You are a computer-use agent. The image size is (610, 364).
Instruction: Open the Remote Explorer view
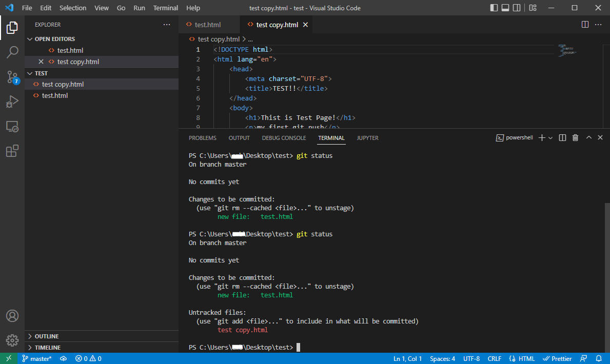click(x=12, y=127)
